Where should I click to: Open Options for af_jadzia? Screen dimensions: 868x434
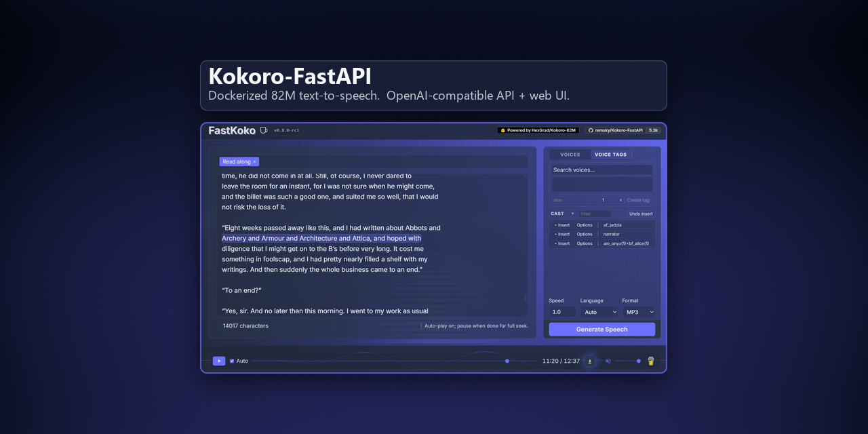[x=585, y=224]
